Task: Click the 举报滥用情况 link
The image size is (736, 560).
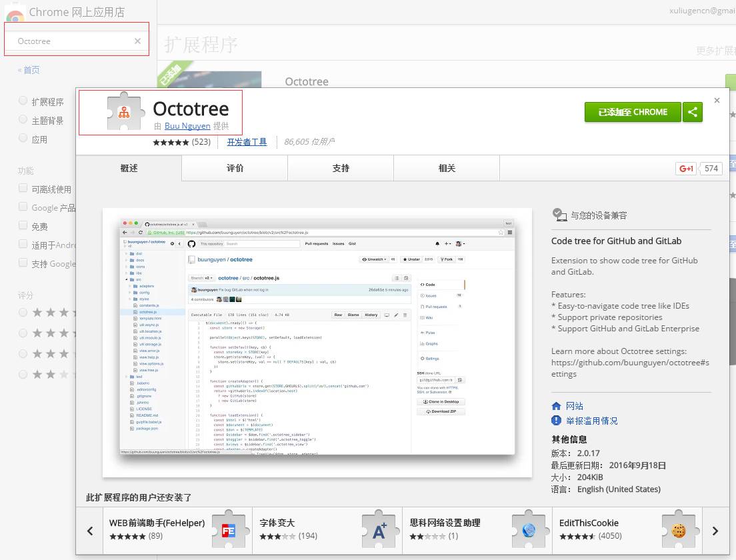Action: (x=591, y=421)
